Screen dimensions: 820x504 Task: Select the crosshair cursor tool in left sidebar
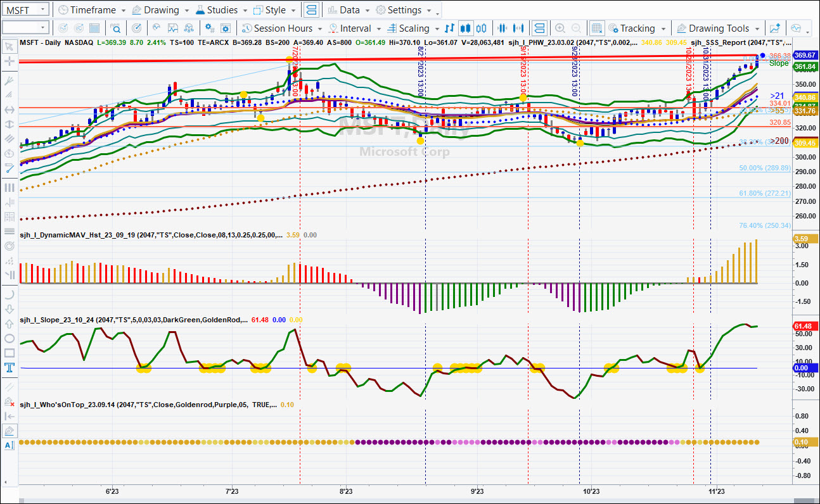coord(10,61)
